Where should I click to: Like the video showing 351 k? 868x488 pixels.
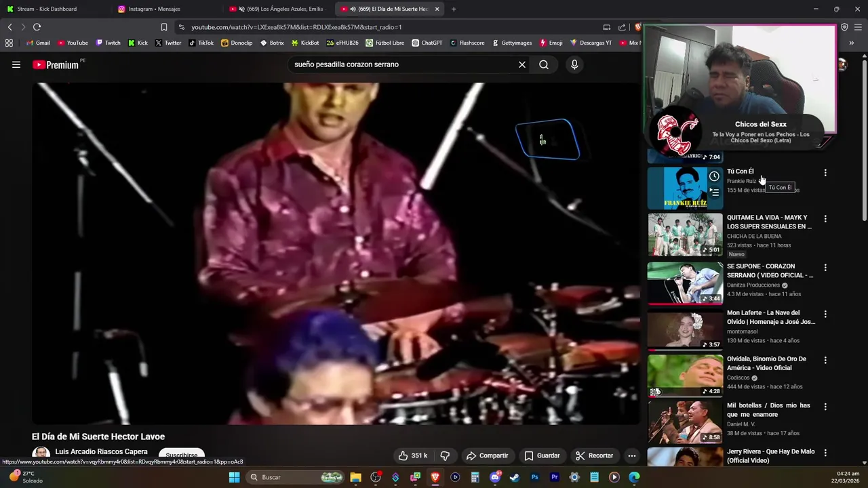412,455
